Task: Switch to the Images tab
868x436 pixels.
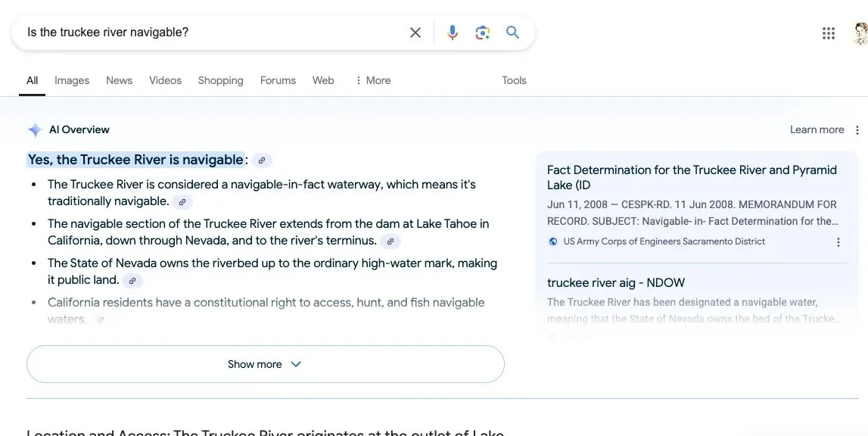Action: 72,80
